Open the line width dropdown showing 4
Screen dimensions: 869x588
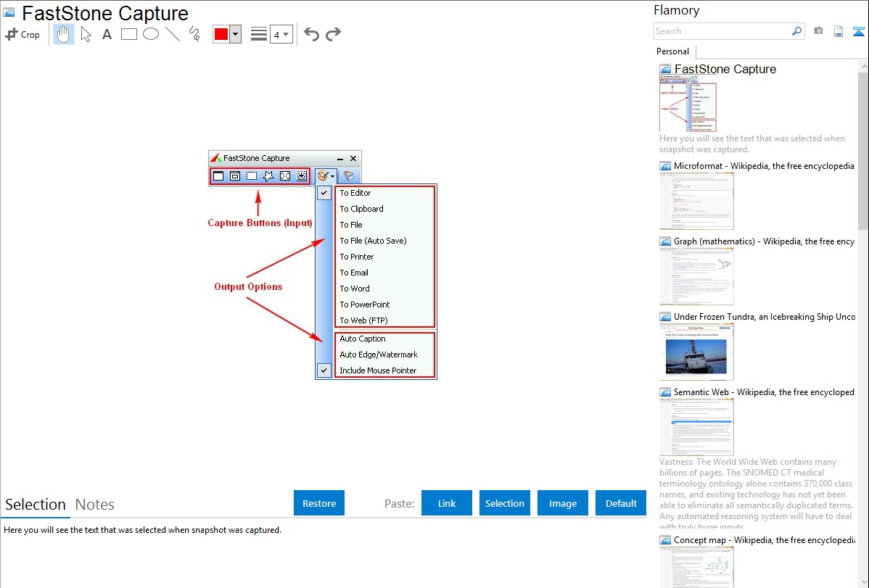(x=281, y=35)
